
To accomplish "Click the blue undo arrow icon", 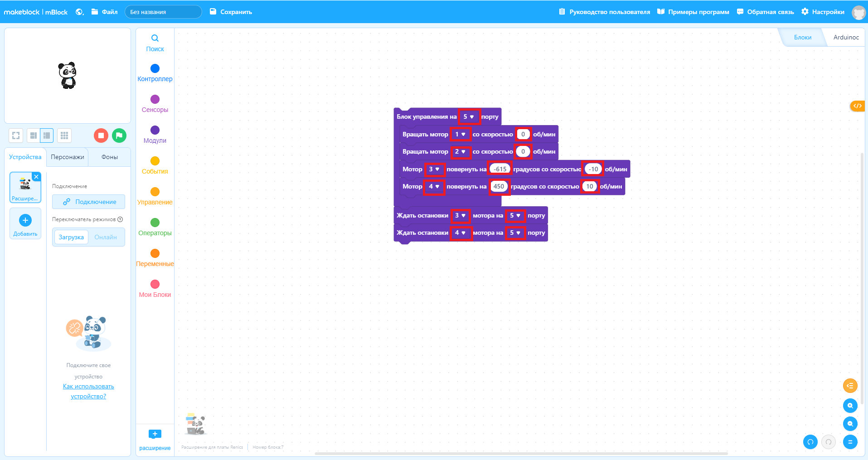I will [810, 442].
